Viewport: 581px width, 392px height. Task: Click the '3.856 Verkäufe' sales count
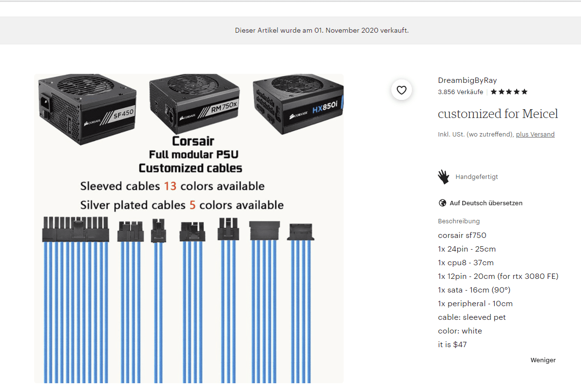tap(461, 92)
